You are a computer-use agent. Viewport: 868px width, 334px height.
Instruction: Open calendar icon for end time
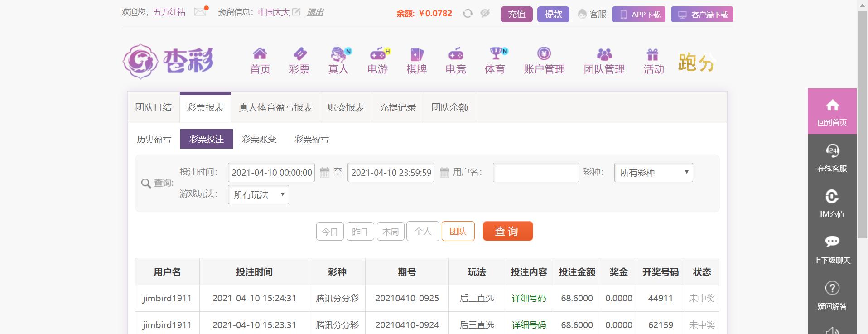tap(444, 172)
